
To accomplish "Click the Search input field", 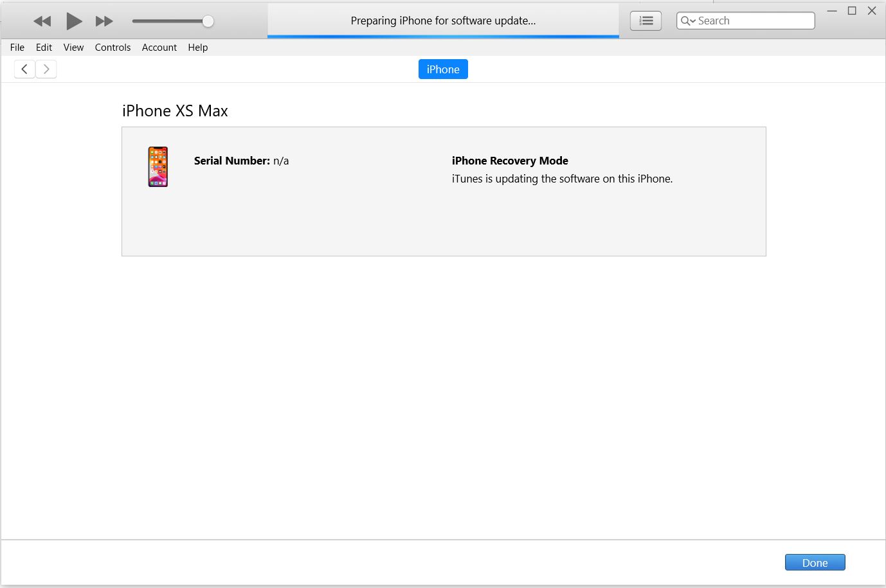I will [746, 21].
